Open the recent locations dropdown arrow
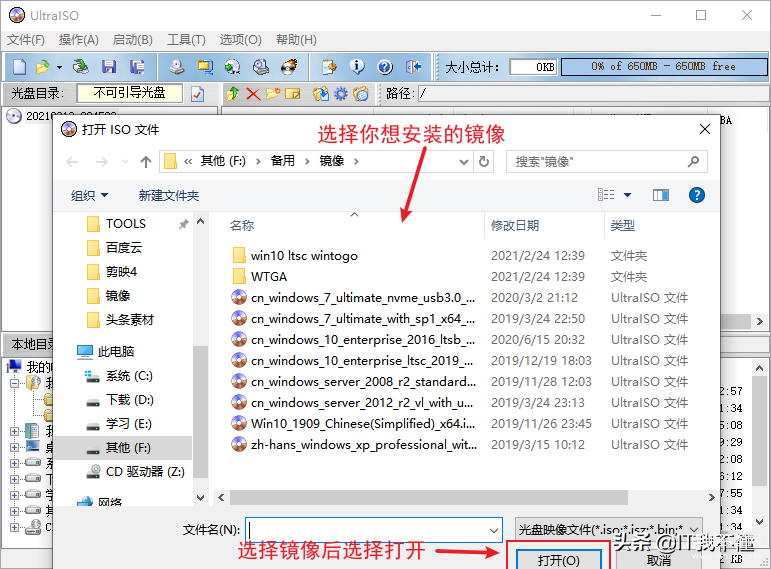Viewport: 771px width, 569px height. pyautogui.click(x=125, y=161)
